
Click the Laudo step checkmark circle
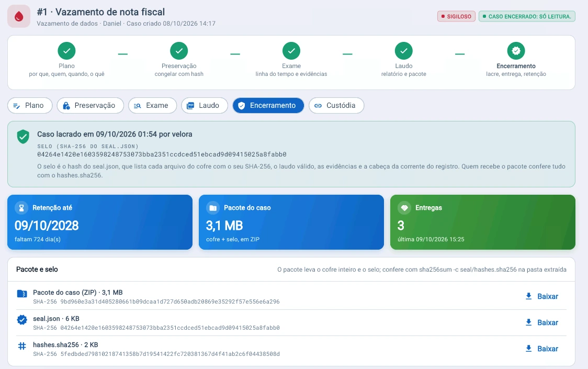click(x=404, y=51)
